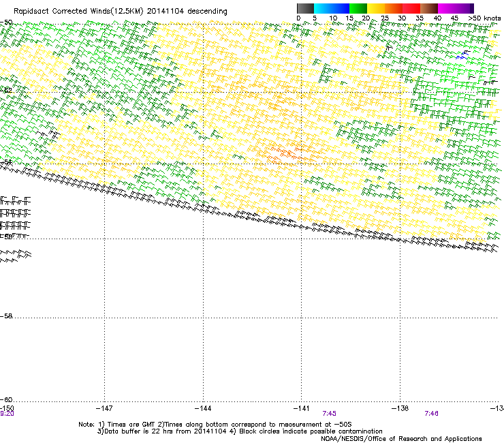
Task: Click the yellow 20-25 knots legend swatch
Action: click(376, 8)
